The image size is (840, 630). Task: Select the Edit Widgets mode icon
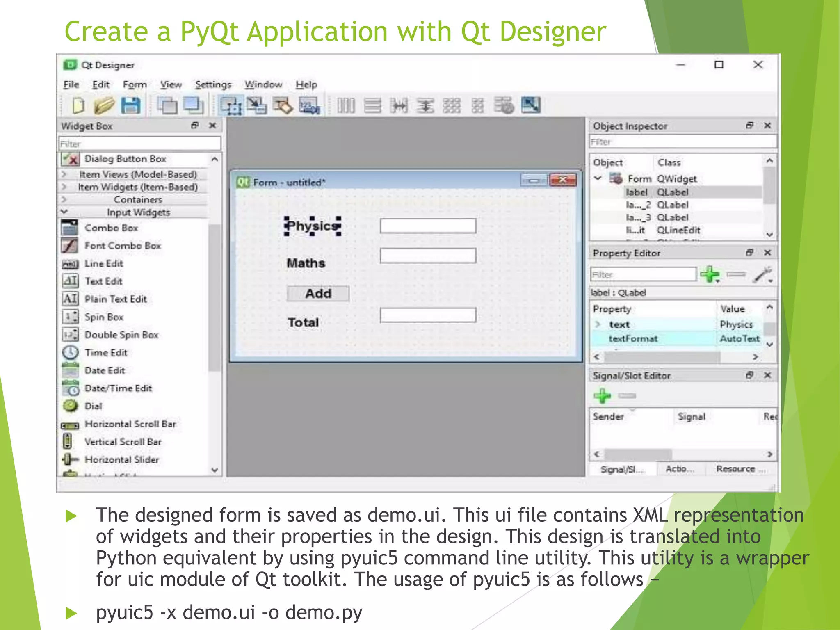[x=231, y=106]
